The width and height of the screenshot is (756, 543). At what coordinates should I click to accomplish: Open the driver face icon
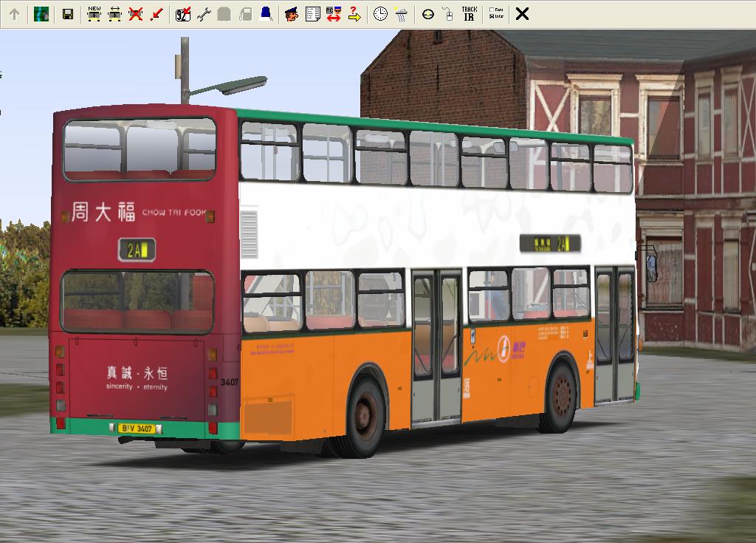click(291, 15)
